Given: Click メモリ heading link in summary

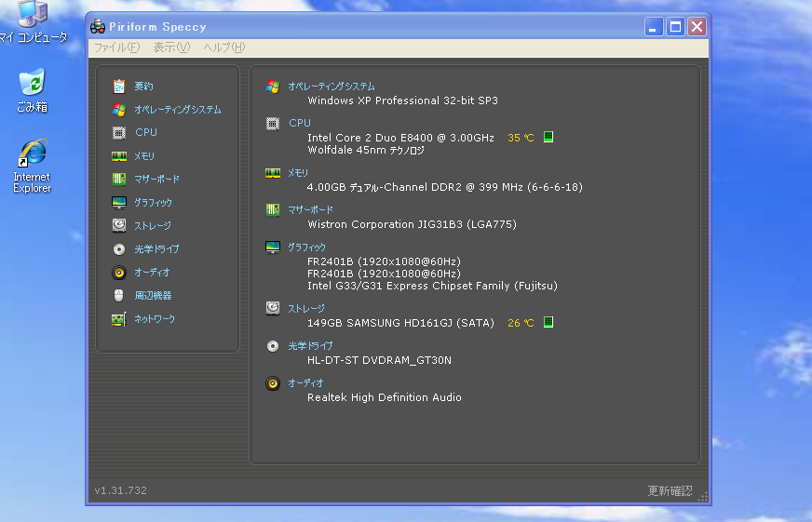Looking at the screenshot, I should point(298,173).
